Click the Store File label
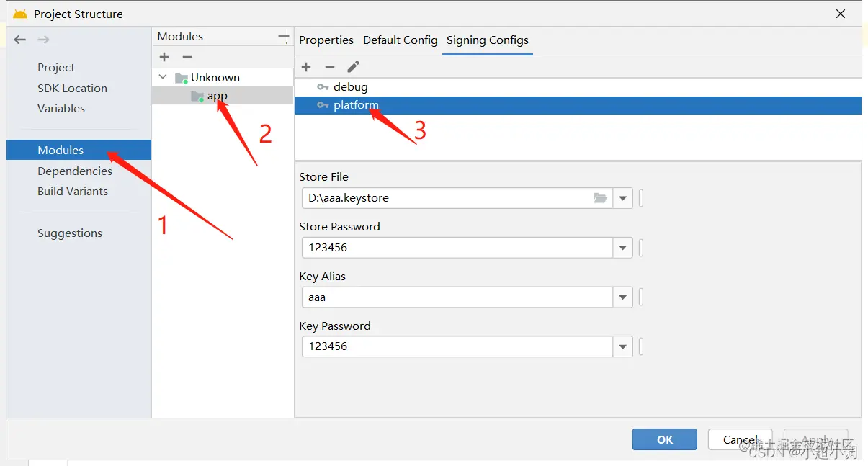Image resolution: width=868 pixels, height=466 pixels. tap(323, 177)
